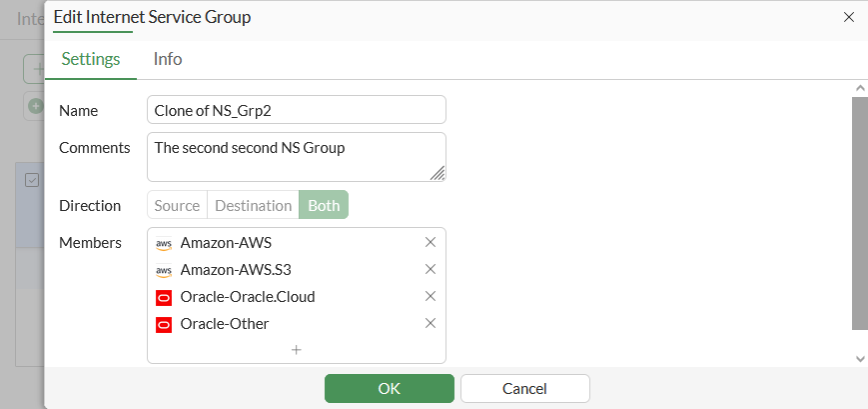Set direction to Source
The image size is (868, 409).
[177, 205]
